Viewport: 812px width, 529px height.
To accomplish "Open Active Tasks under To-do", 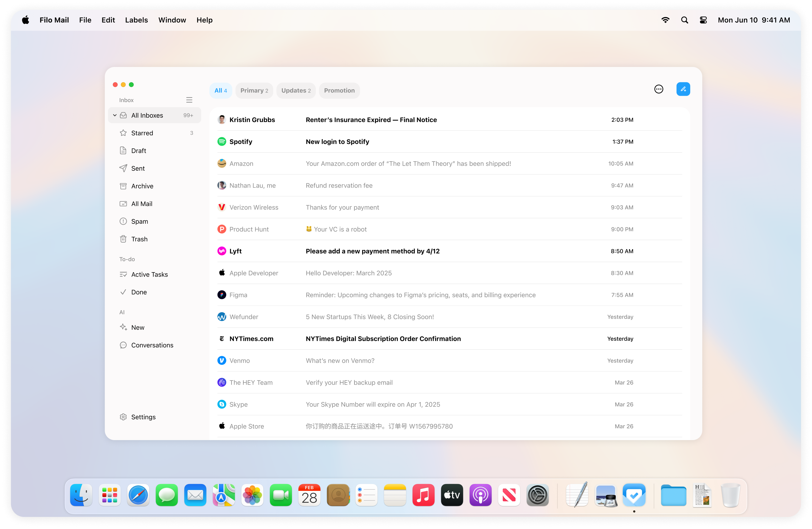I will (150, 274).
